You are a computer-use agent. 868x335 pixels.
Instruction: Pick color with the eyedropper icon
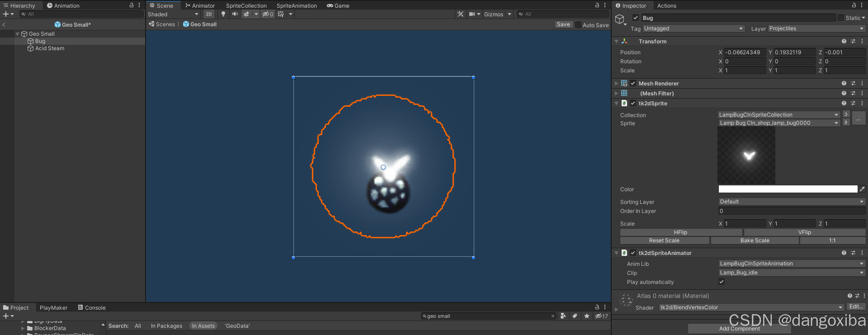[x=862, y=189]
